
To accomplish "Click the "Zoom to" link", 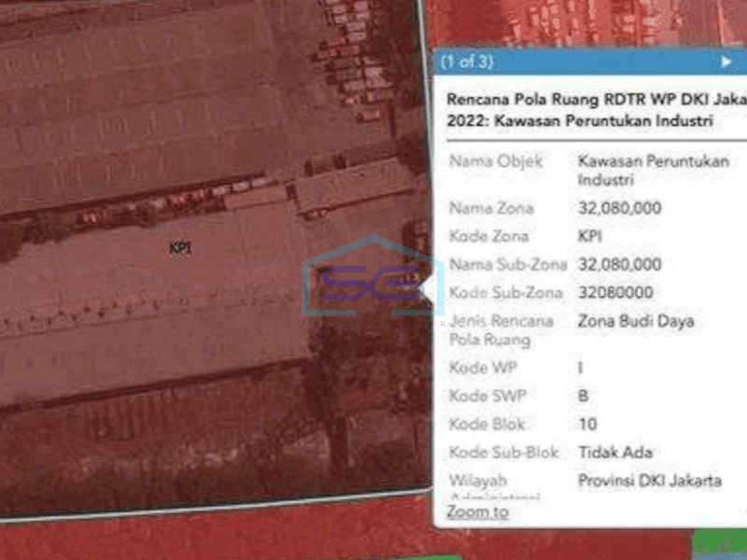I will (477, 511).
